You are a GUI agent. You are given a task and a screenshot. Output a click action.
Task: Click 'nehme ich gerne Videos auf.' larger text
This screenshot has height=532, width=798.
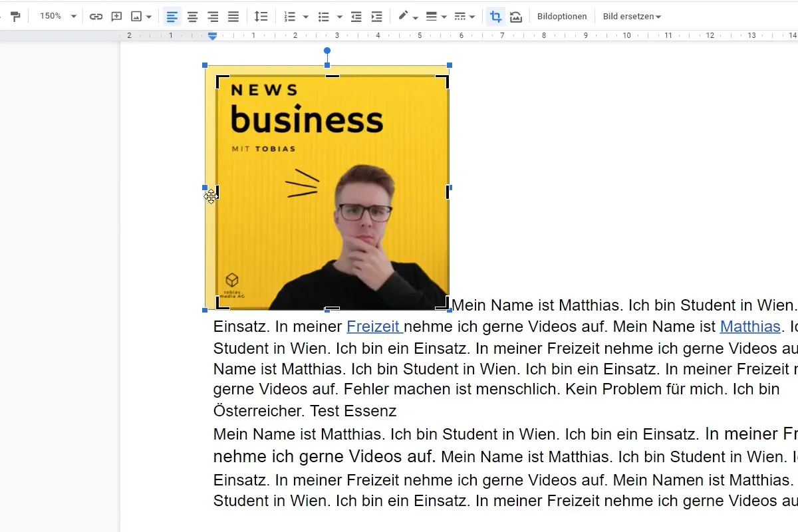tap(325, 457)
